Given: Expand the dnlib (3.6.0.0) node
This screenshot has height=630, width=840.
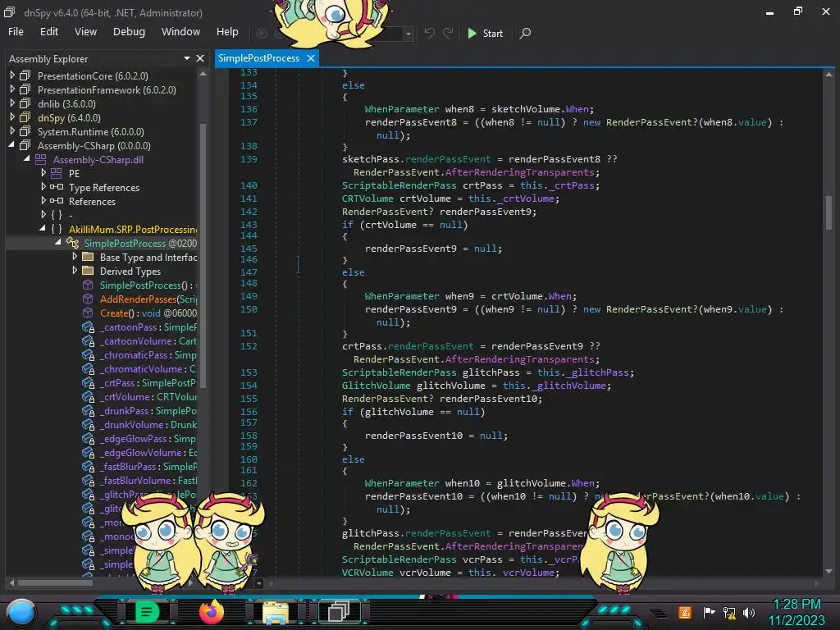Looking at the screenshot, I should [x=12, y=103].
